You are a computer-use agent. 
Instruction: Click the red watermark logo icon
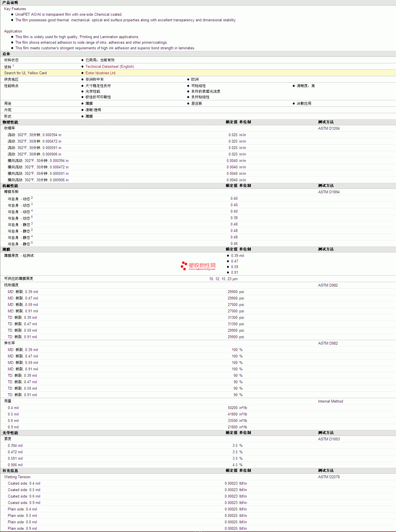(x=184, y=266)
